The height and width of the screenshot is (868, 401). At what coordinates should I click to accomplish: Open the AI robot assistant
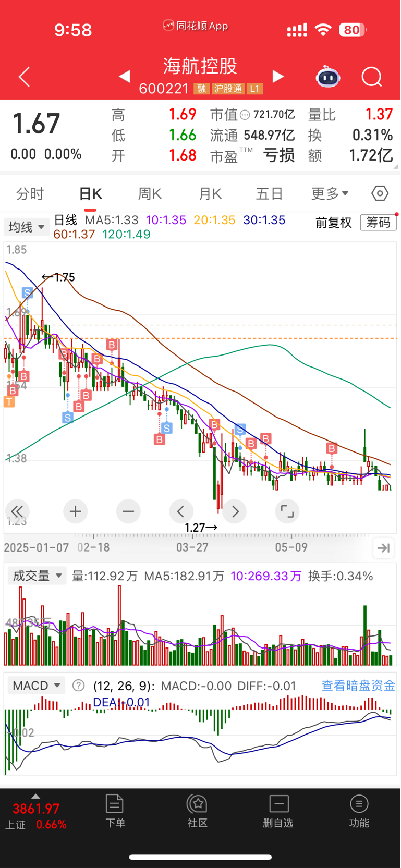[x=328, y=77]
